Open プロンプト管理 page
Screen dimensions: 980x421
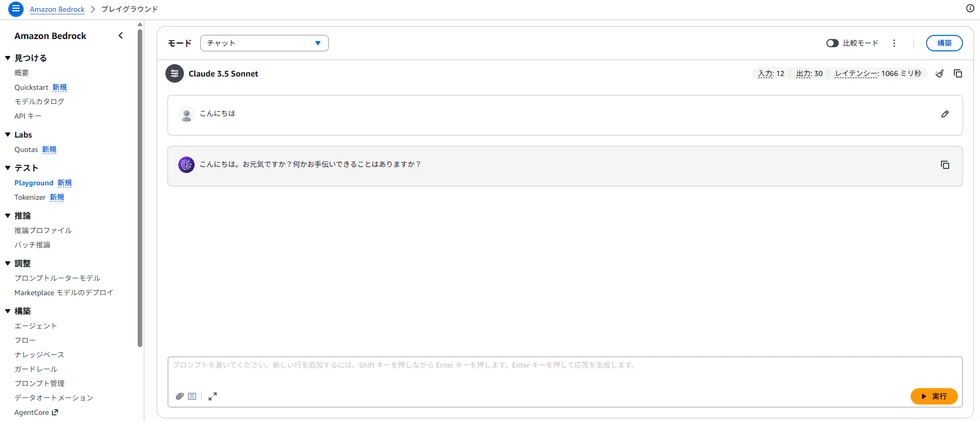point(40,384)
